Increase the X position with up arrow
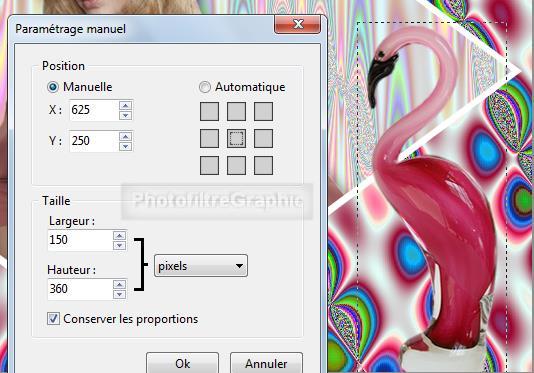Screen dimensions: 534x373 point(126,106)
